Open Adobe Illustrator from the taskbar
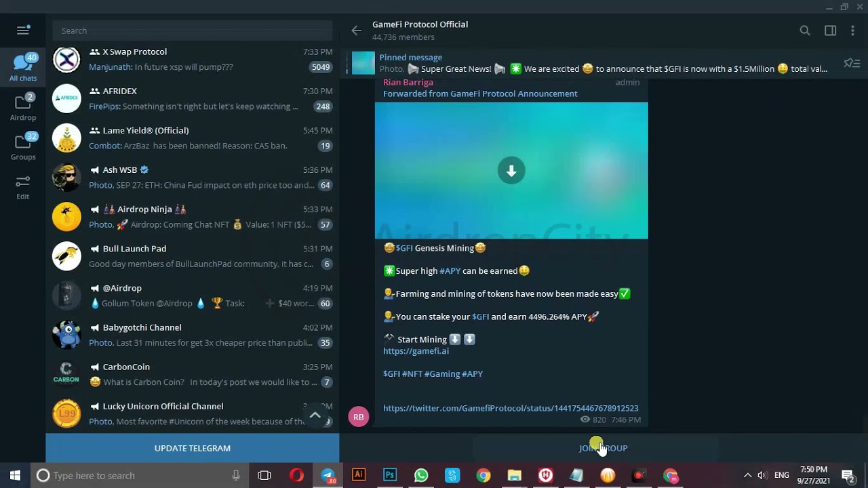Image resolution: width=868 pixels, height=488 pixels. pyautogui.click(x=359, y=475)
